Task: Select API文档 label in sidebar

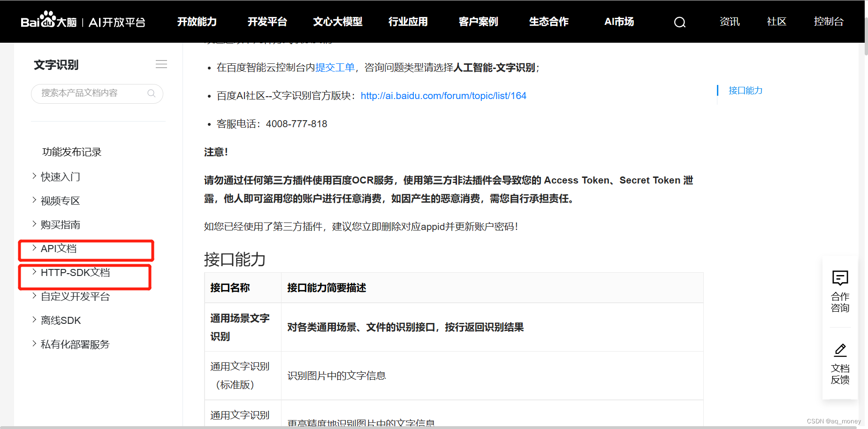Action: click(59, 248)
